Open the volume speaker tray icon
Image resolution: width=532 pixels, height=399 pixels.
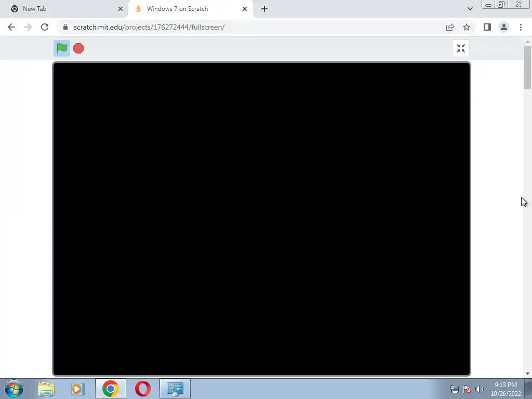pos(480,389)
